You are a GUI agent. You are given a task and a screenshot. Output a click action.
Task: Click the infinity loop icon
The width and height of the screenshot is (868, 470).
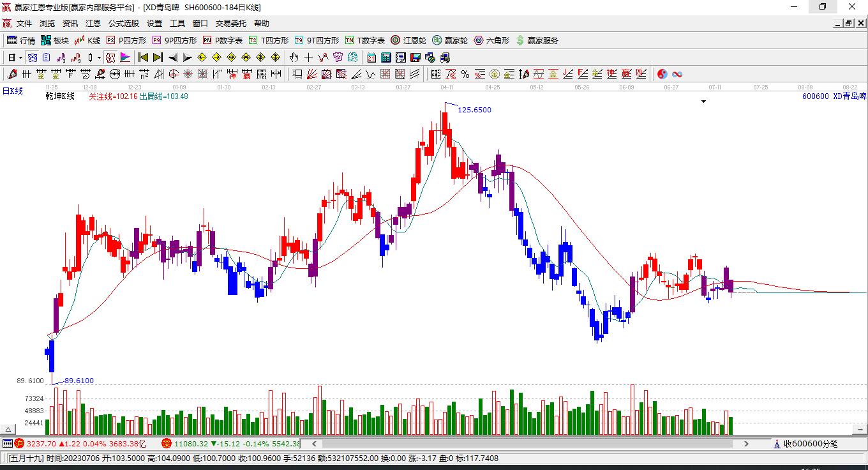(x=677, y=74)
